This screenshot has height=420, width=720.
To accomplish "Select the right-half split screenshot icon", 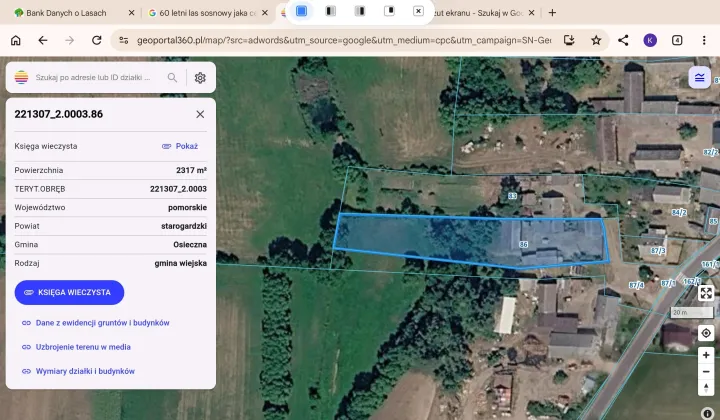I will (x=360, y=11).
